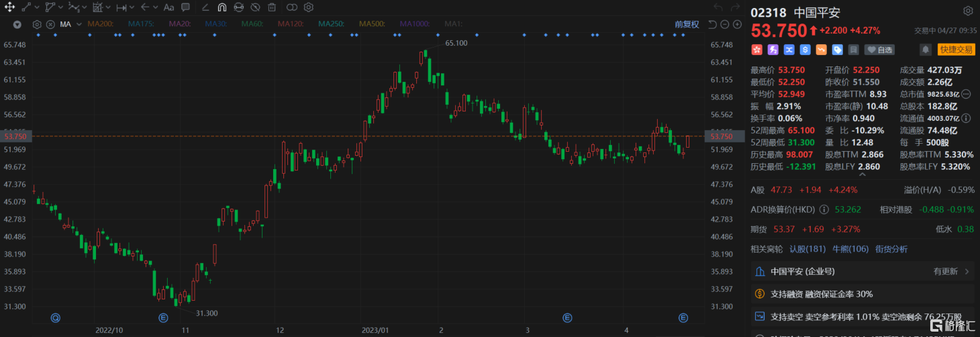The width and height of the screenshot is (980, 337).
Task: Open the 街货分析 link
Action: pyautogui.click(x=891, y=249)
